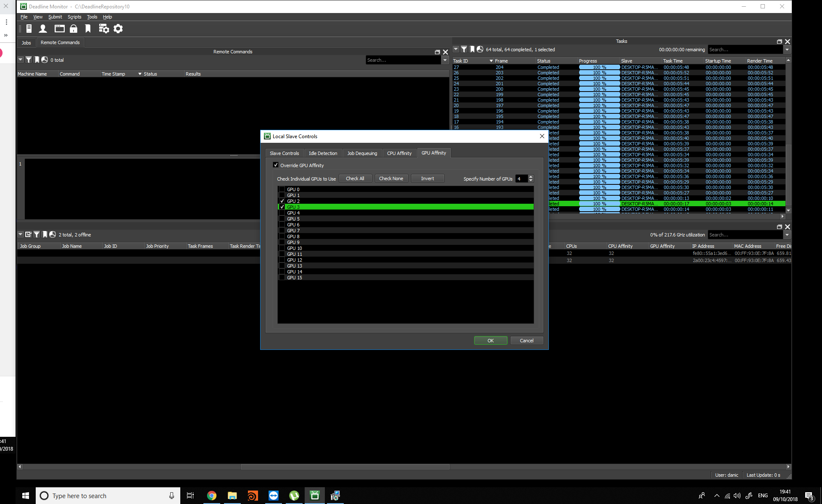This screenshot has width=822, height=504.
Task: Open the Frame column sort dropdown
Action: tap(491, 60)
